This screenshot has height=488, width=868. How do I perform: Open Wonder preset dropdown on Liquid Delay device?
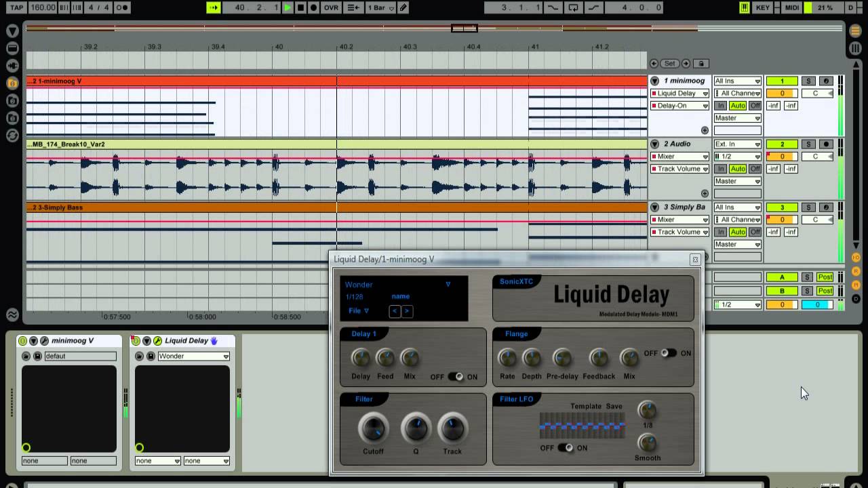point(193,357)
